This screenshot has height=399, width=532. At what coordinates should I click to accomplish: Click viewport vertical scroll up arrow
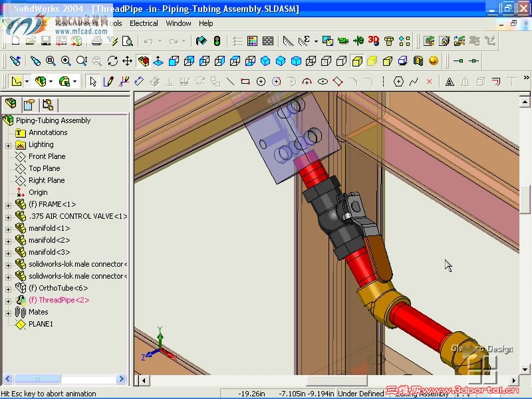[525, 102]
